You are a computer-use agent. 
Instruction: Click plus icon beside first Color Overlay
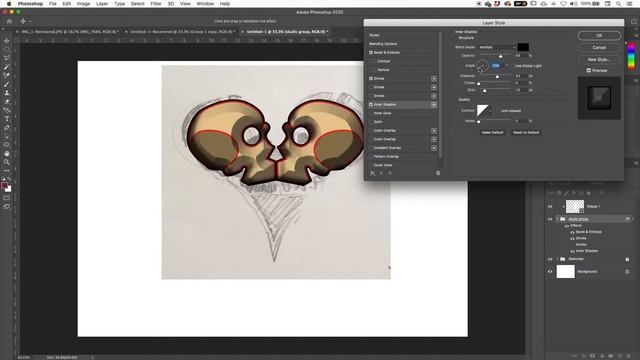coord(434,131)
